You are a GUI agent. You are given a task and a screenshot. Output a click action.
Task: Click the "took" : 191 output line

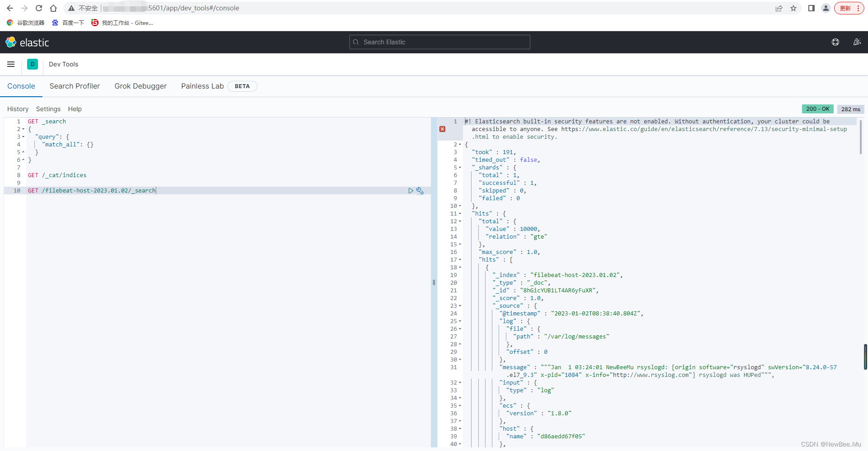click(494, 152)
